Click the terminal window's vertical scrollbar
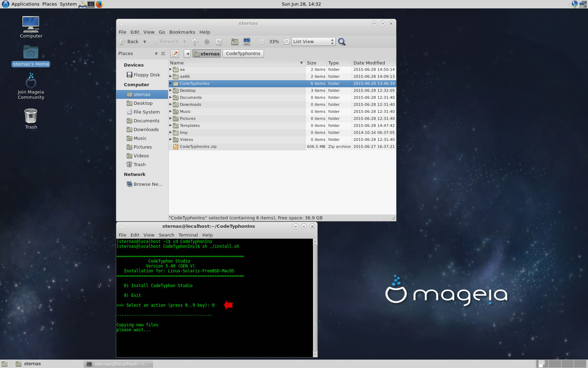The height and width of the screenshot is (368, 588). [x=315, y=298]
